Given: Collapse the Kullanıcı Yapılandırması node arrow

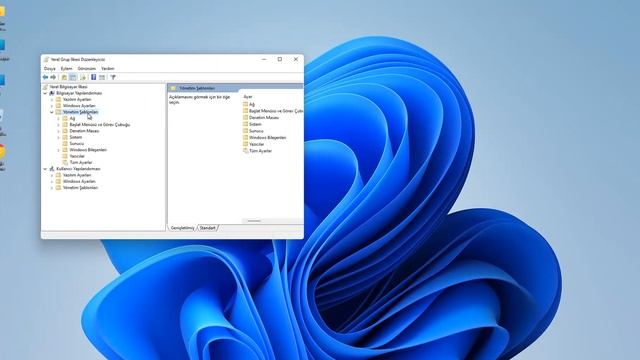Looking at the screenshot, I should coord(45,169).
